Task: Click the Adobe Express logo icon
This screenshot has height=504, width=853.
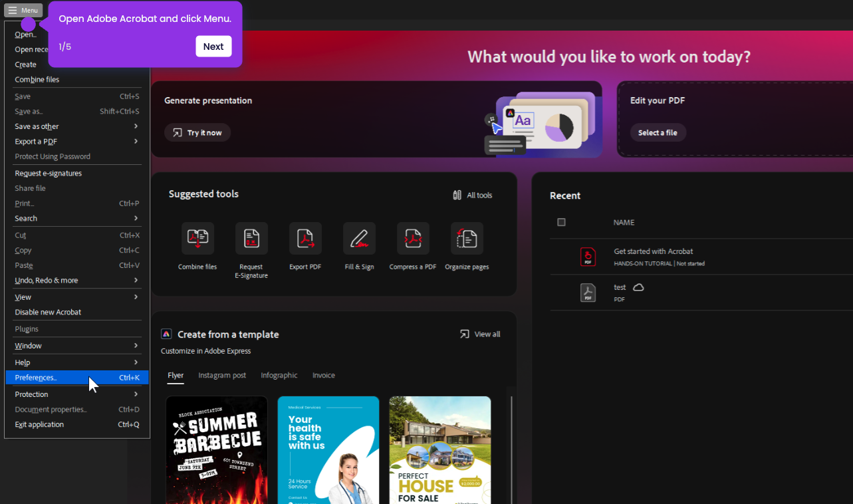Action: point(166,334)
